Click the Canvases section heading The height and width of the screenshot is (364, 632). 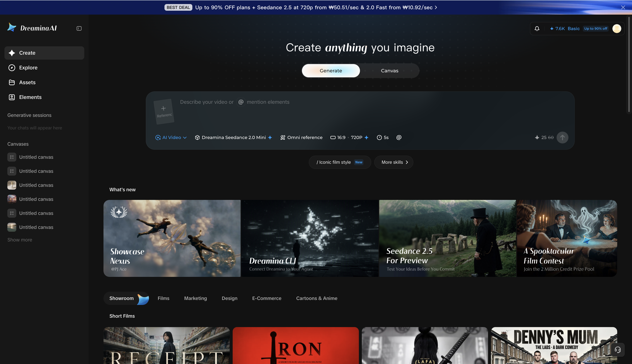(18, 144)
